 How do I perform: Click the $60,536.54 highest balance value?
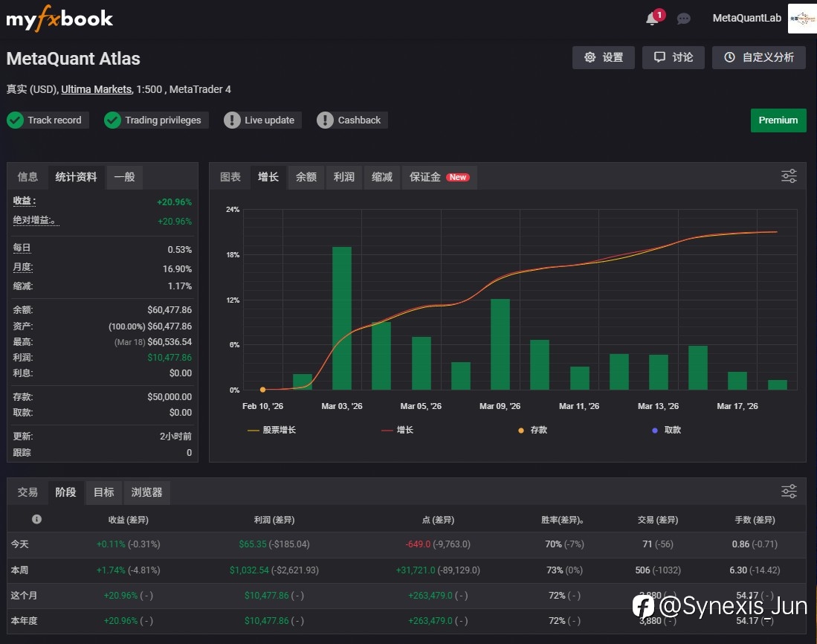coord(169,342)
